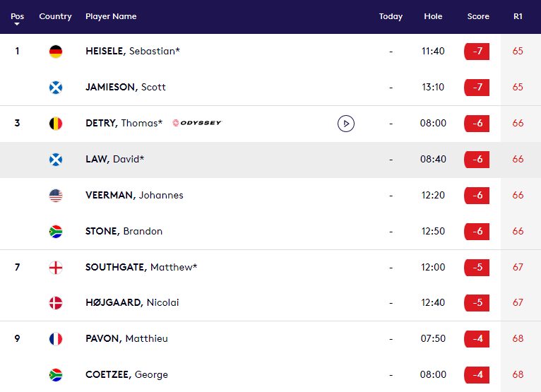Select the R1 column header

click(x=518, y=16)
